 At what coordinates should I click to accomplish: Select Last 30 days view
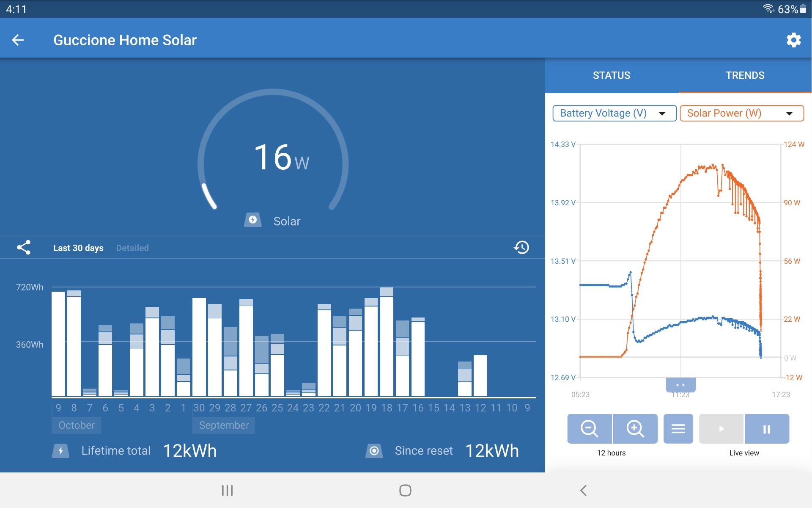pyautogui.click(x=78, y=248)
